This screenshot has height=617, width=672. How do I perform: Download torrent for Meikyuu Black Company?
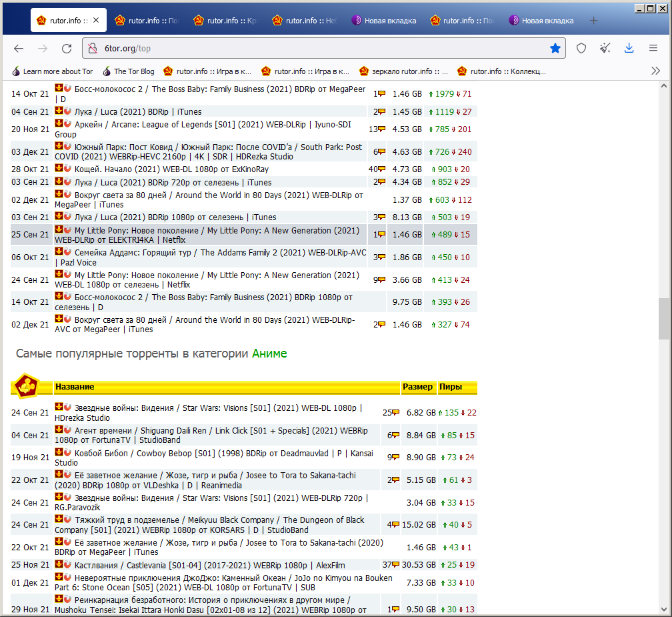[59, 519]
